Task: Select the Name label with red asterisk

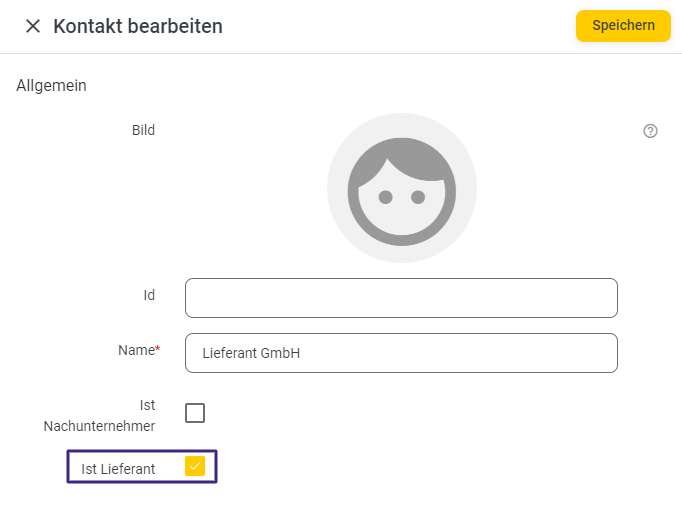Action: tap(139, 350)
